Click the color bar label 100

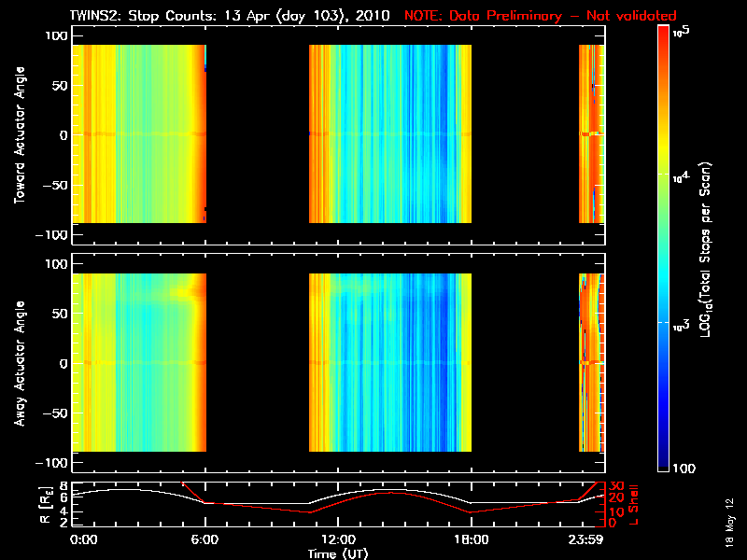tap(684, 469)
